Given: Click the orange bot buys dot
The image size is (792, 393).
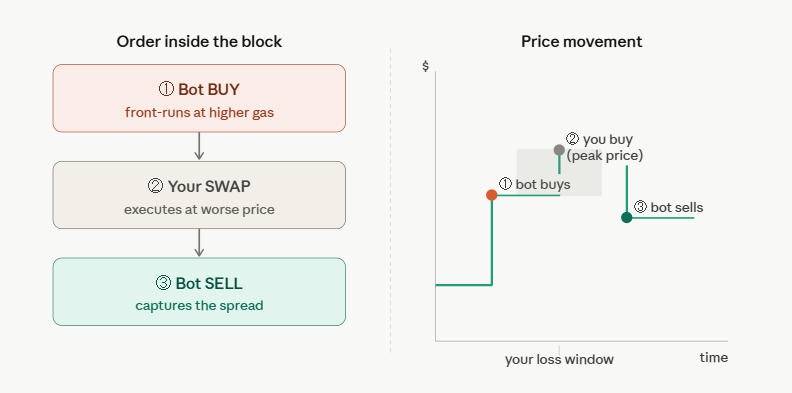Looking at the screenshot, I should pos(491,195).
